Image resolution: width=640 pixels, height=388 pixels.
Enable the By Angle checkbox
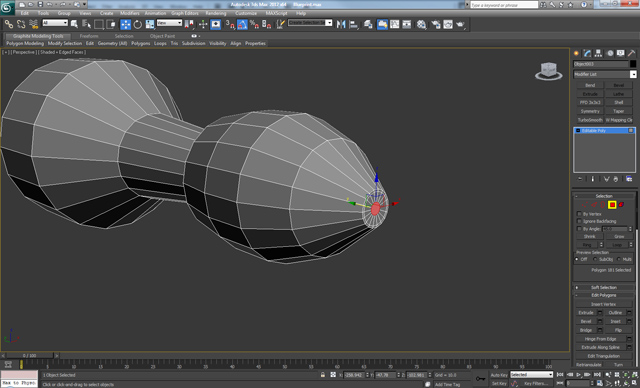tap(579, 228)
